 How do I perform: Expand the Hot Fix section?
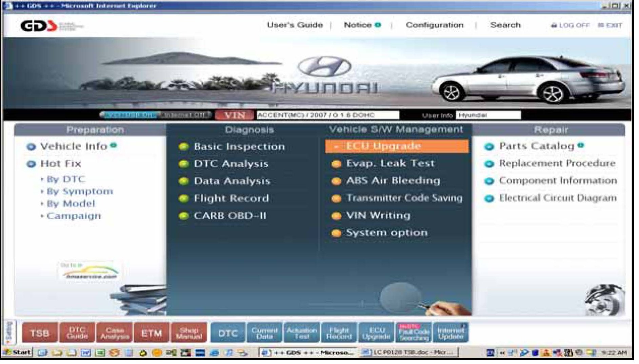point(60,164)
